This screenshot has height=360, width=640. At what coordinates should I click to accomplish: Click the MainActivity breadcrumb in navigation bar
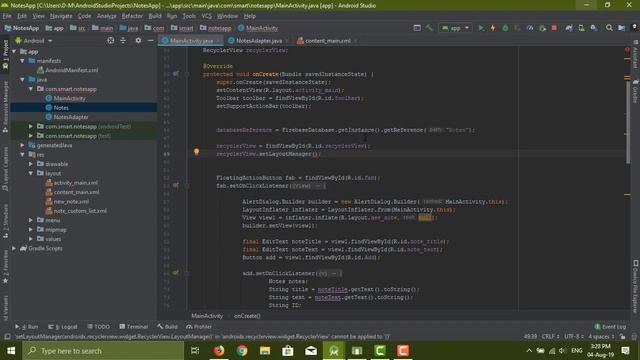tap(258, 28)
